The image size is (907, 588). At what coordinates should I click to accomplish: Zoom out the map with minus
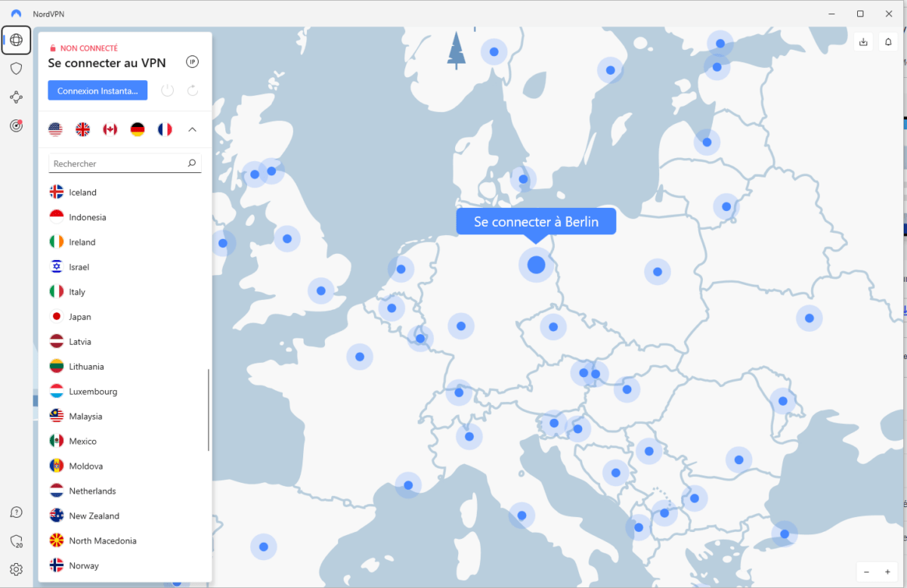tap(866, 572)
